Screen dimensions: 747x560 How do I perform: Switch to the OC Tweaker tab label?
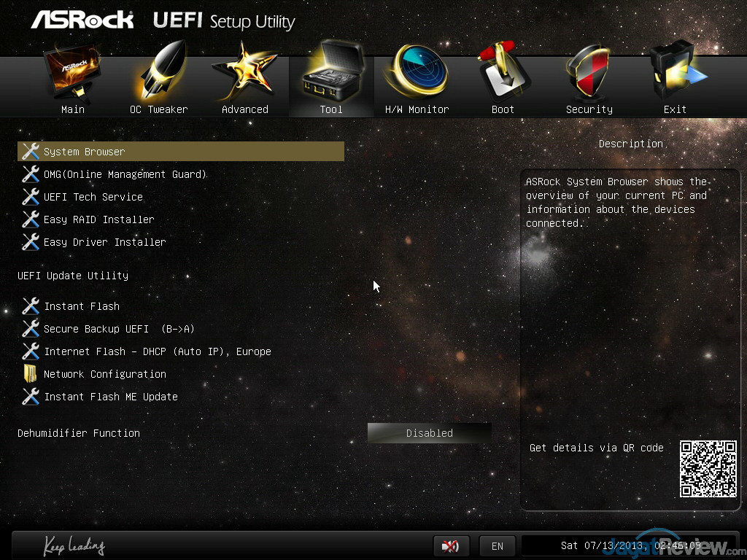(x=158, y=109)
